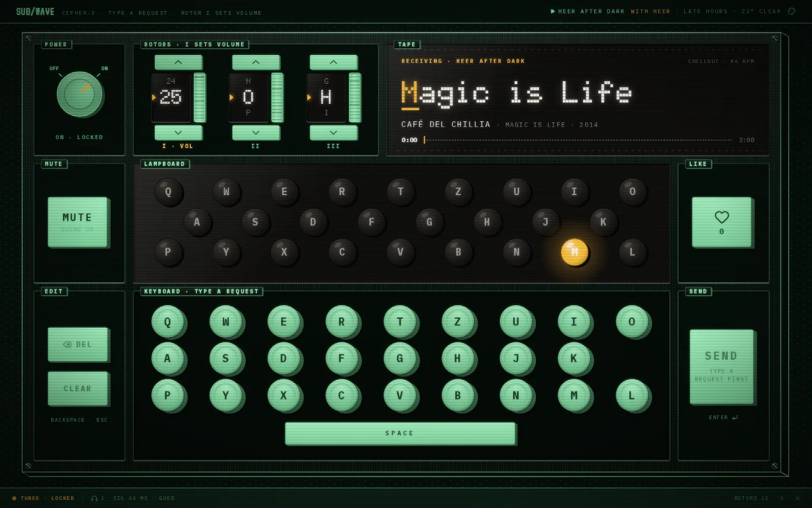812x508 pixels.
Task: Click the headphones listener icon in status bar
Action: tap(94, 498)
